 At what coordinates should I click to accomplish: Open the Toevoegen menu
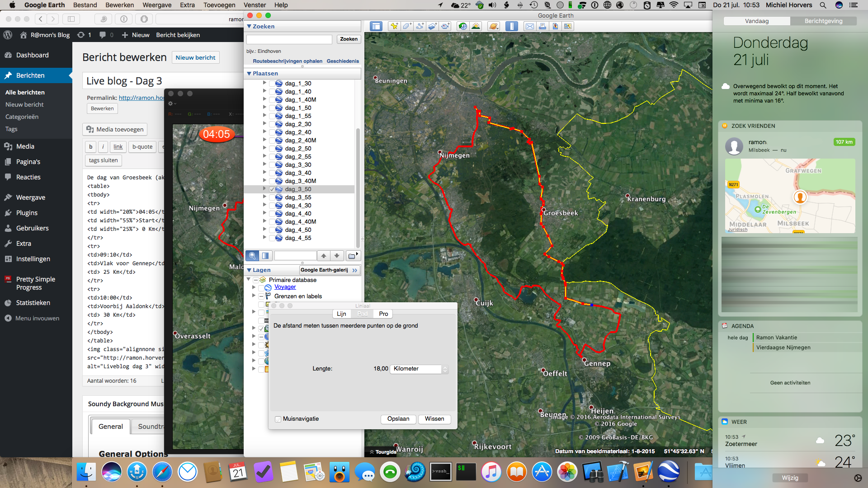(219, 5)
